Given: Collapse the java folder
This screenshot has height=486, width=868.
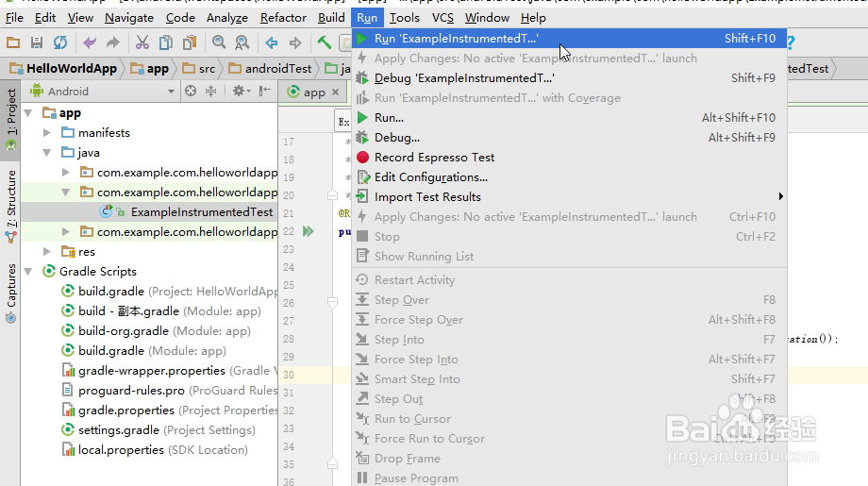Looking at the screenshot, I should 47,153.
